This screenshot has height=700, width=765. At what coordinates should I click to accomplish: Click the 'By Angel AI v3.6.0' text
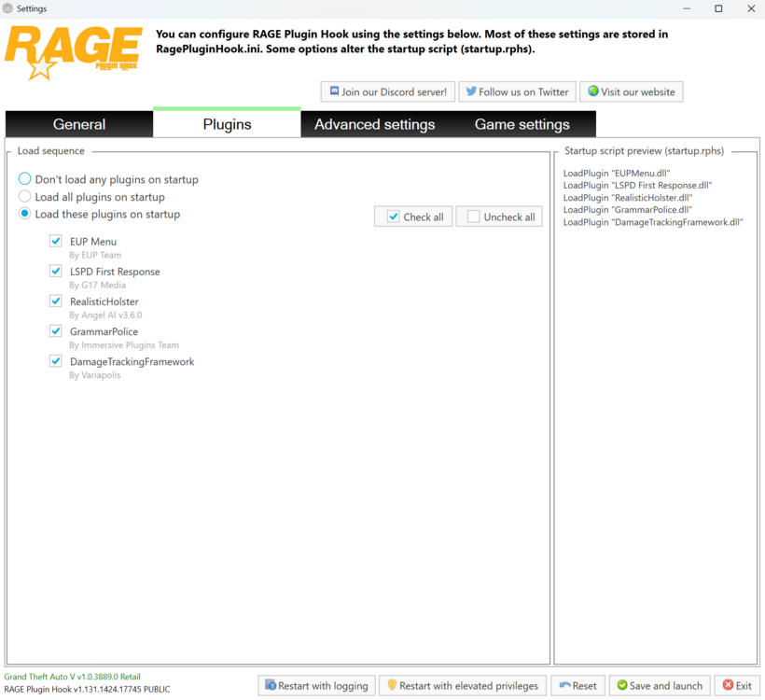105,315
